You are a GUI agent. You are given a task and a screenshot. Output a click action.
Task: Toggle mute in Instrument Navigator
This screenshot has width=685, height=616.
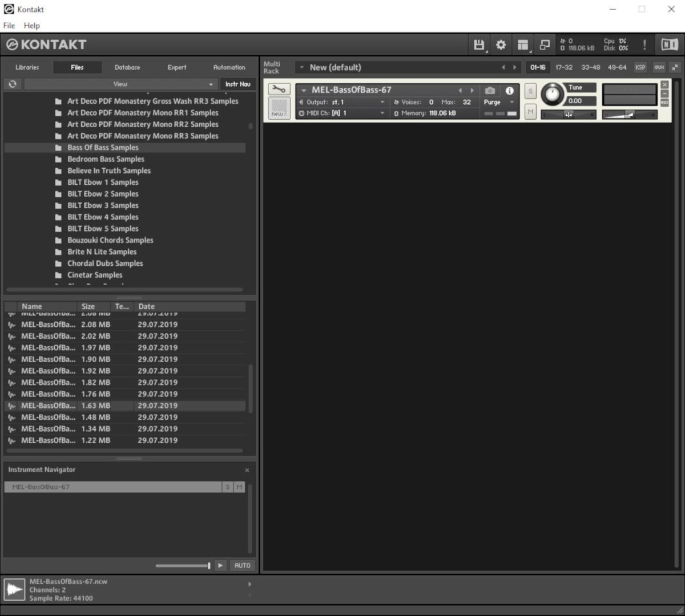[x=239, y=487]
